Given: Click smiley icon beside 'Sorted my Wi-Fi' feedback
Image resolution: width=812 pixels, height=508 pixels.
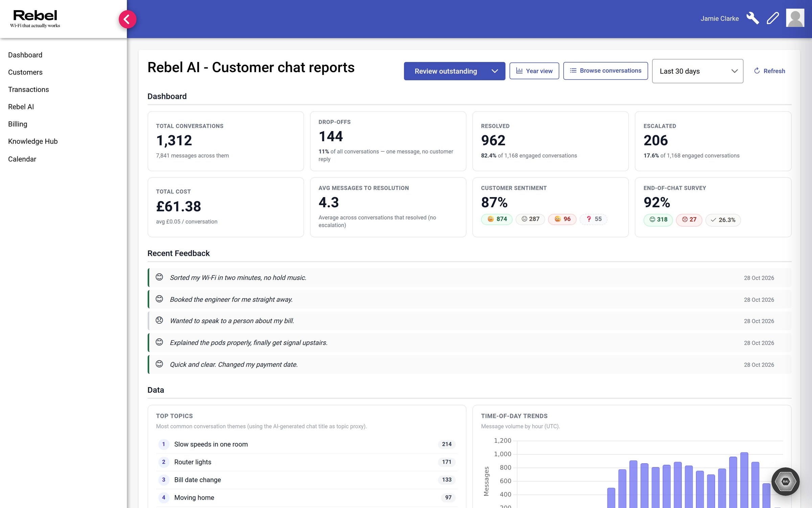Looking at the screenshot, I should point(159,277).
